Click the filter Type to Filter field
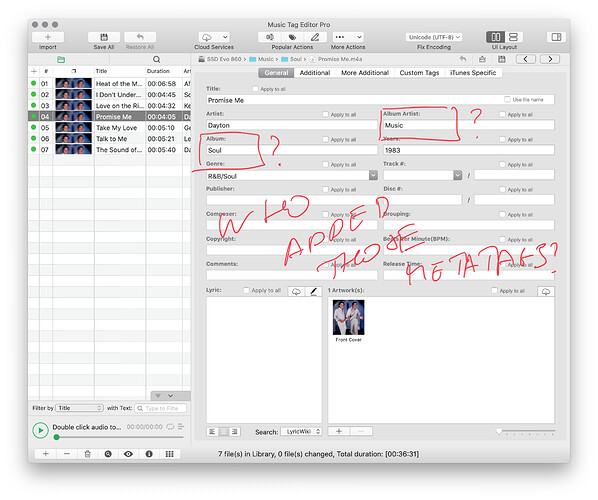The height and width of the screenshot is (500, 598). coord(161,408)
